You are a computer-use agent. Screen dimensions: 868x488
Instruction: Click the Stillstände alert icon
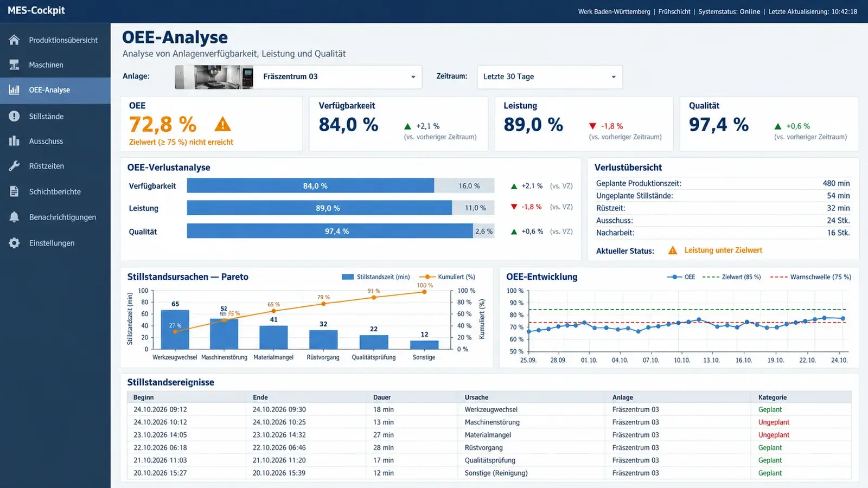14,116
